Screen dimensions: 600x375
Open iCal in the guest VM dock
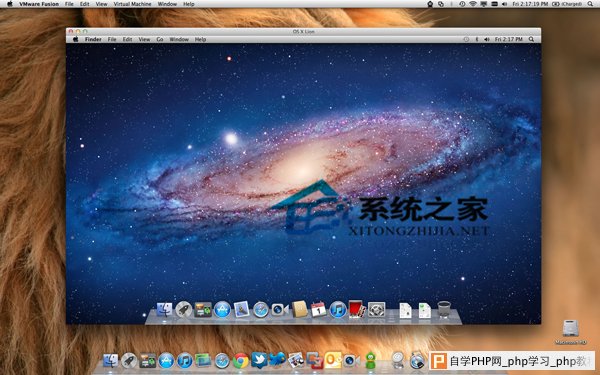click(x=318, y=309)
